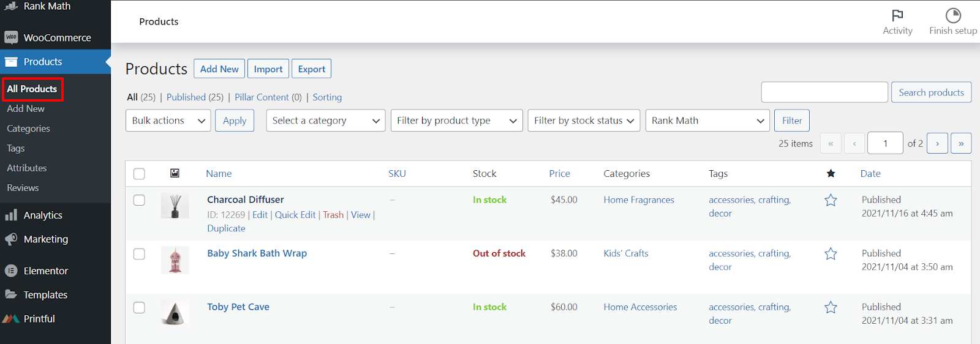Open Filter by stock status dropdown
This screenshot has height=344, width=980.
click(584, 121)
